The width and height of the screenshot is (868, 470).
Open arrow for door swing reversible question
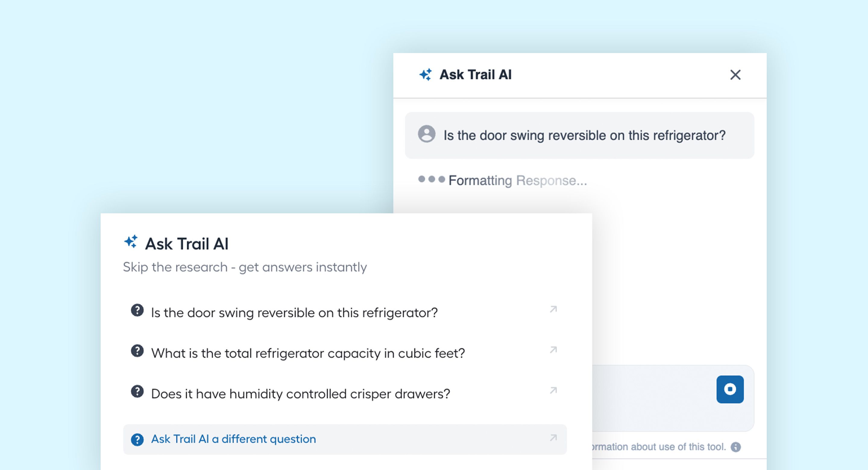(x=553, y=309)
